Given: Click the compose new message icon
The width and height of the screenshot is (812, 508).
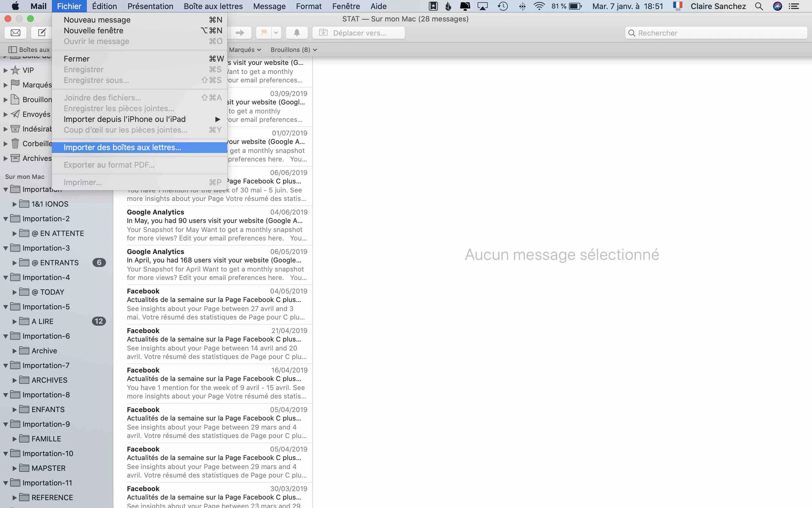Looking at the screenshot, I should [x=42, y=33].
